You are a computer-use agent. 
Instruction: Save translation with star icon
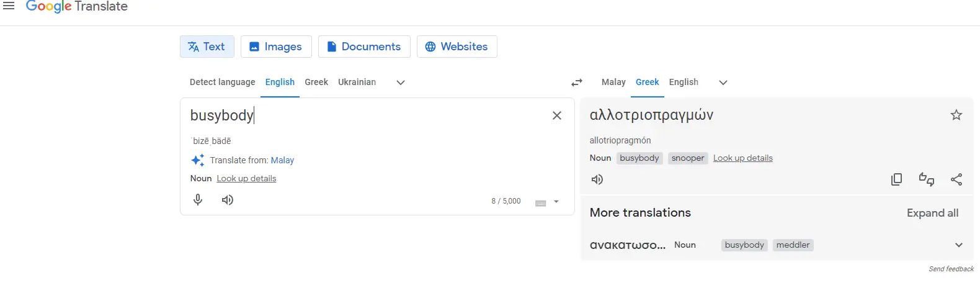point(956,115)
